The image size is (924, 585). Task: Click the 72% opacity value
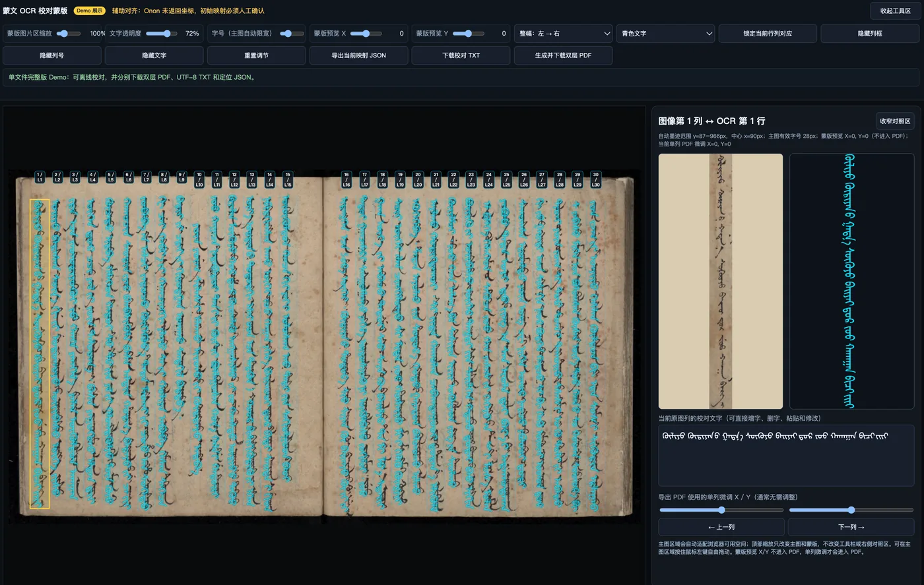pos(192,34)
